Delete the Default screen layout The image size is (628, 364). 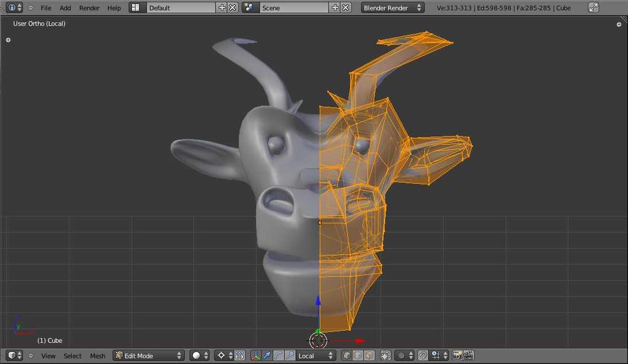(233, 7)
